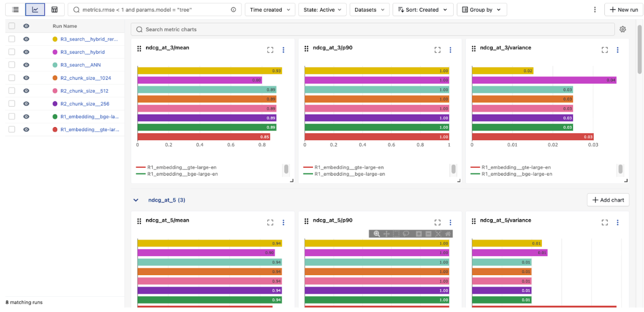Toggle visibility of R2_chunk_size__512 run
The height and width of the screenshot is (312, 644).
tap(26, 91)
